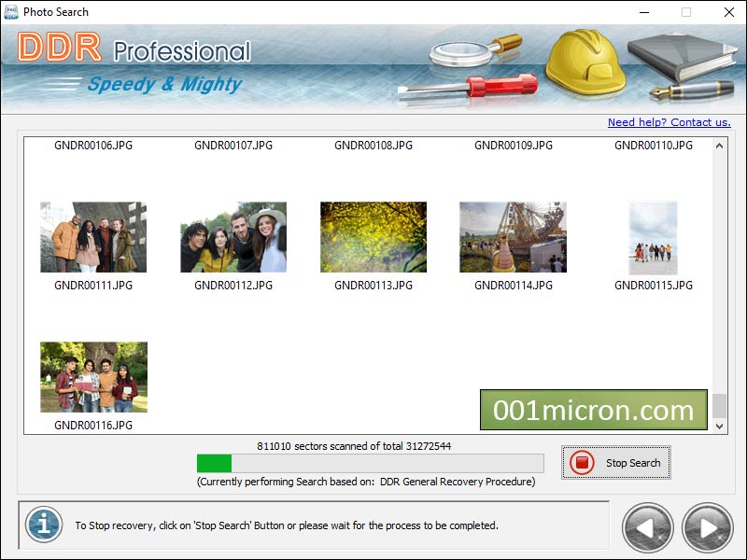Screen dimensions: 747x560
Task: Click the GNDR00107.JPG file name
Action: pyautogui.click(x=233, y=146)
